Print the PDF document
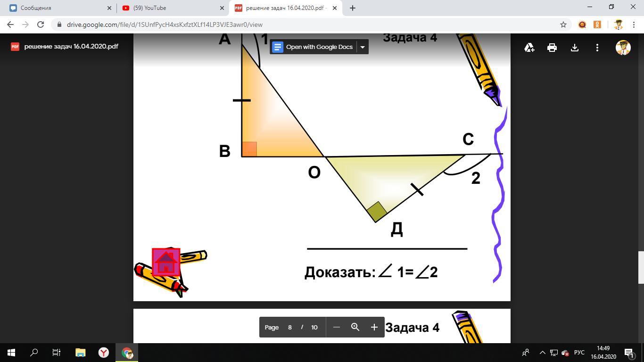 point(552,48)
